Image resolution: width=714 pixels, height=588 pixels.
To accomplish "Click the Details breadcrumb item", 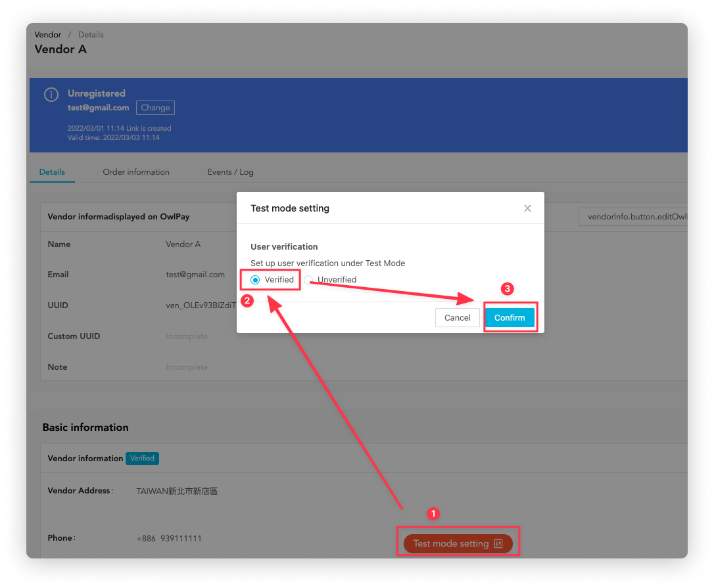I will (x=91, y=35).
